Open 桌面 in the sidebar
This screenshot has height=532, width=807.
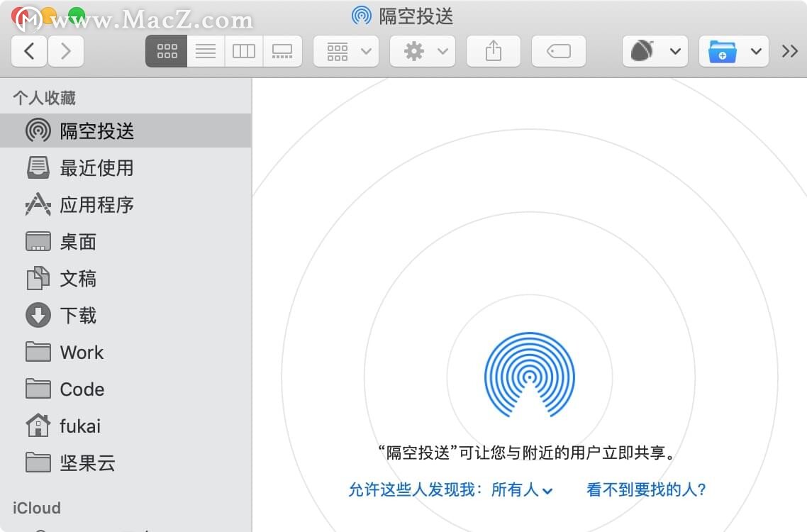click(x=126, y=242)
